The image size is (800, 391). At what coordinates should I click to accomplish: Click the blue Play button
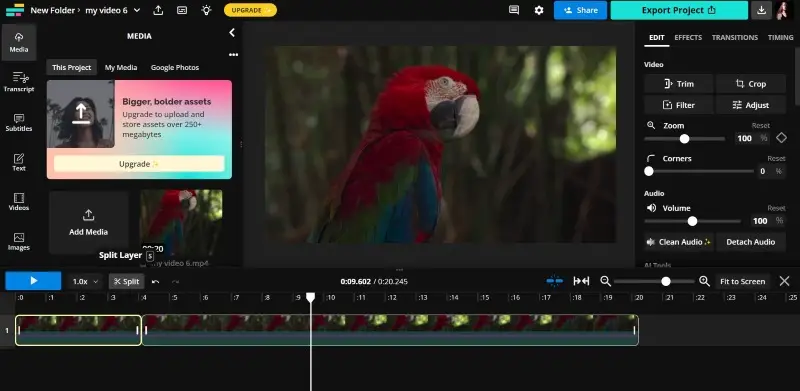[33, 281]
